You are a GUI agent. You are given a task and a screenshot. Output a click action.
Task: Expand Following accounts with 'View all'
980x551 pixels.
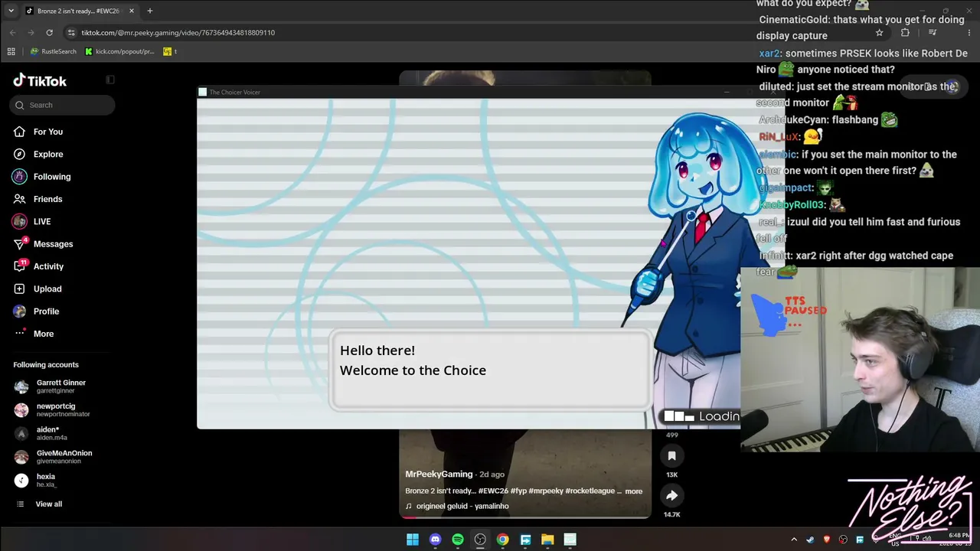(x=48, y=504)
